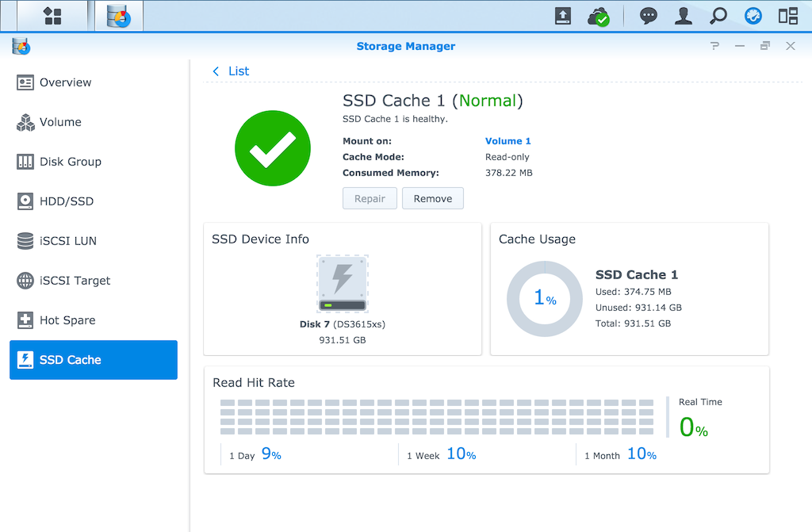Maximize the Storage Manager window
Screen dimensions: 812x532
pyautogui.click(x=765, y=46)
